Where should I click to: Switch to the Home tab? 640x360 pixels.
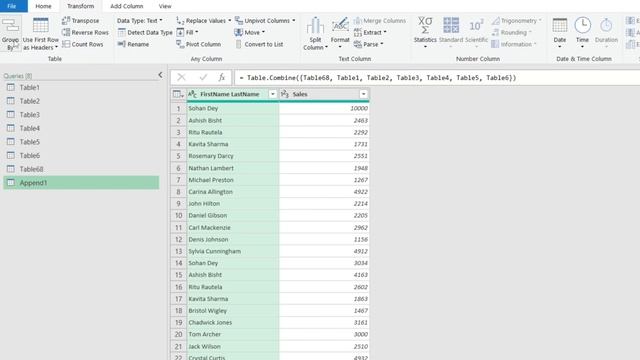(43, 6)
